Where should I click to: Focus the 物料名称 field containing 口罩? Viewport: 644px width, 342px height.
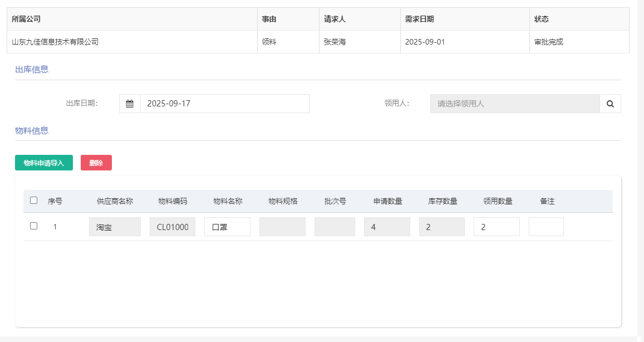pos(227,227)
